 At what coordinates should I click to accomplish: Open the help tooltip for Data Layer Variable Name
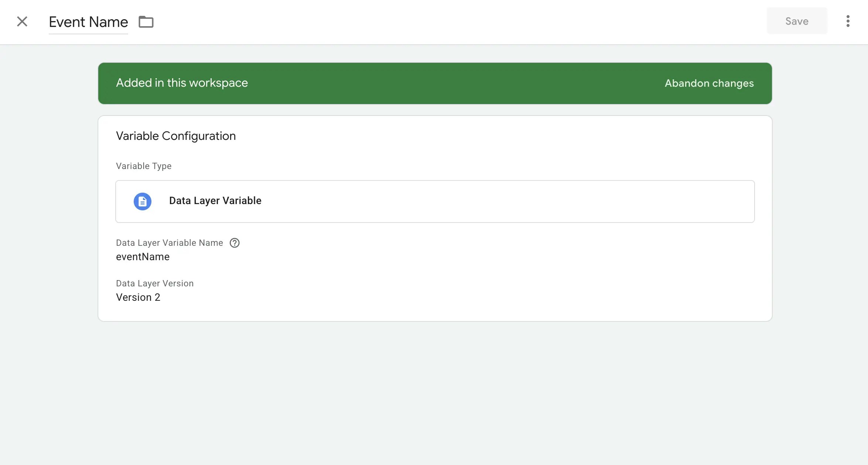coord(235,242)
